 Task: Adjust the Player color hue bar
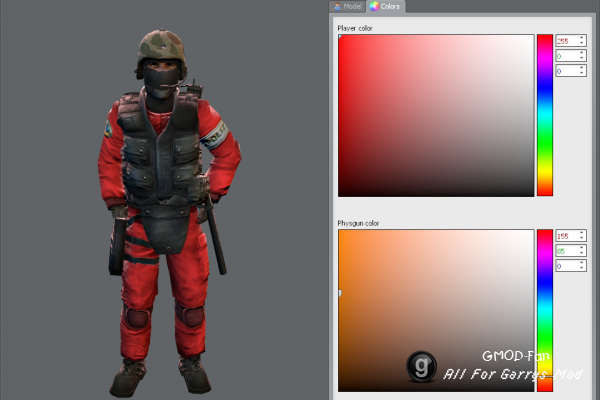[545, 115]
